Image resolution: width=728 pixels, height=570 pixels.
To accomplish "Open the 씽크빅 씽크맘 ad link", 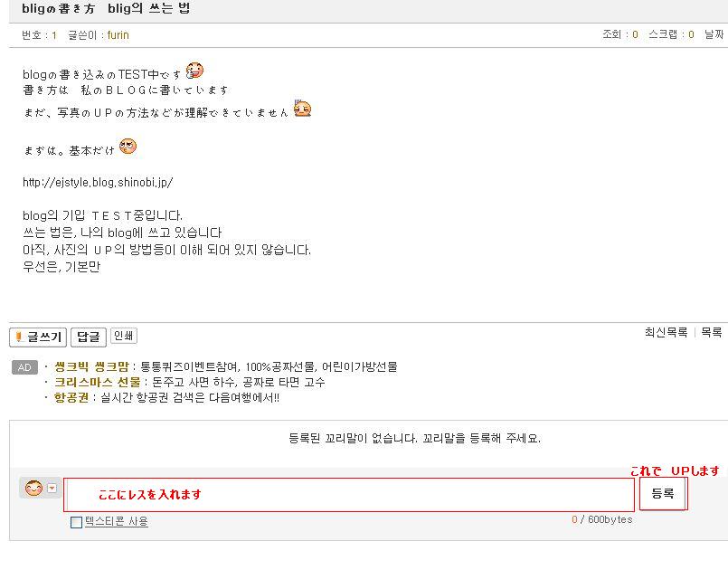I will coord(91,366).
